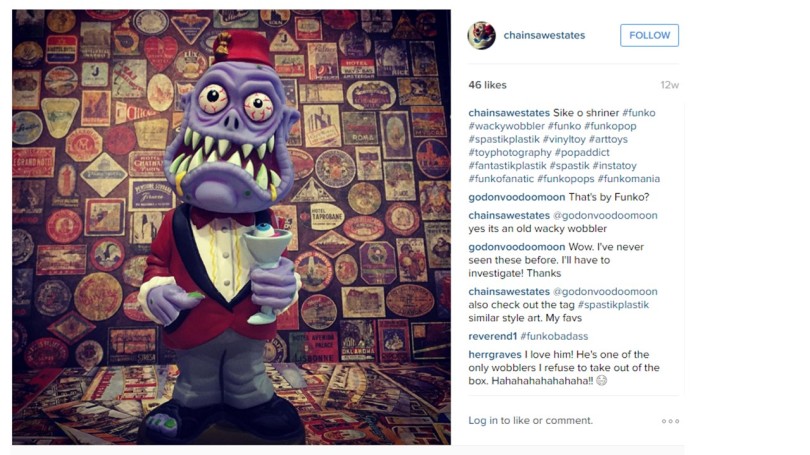Viewport: 810px width, 455px height.
Task: Open the #wackywobbler hashtag
Action: click(506, 126)
